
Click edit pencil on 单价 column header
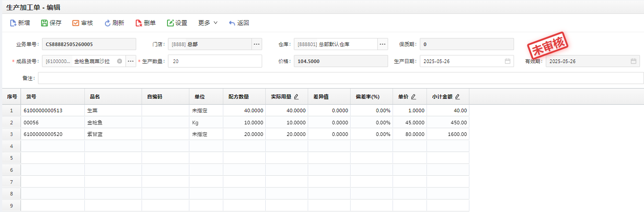(413, 97)
